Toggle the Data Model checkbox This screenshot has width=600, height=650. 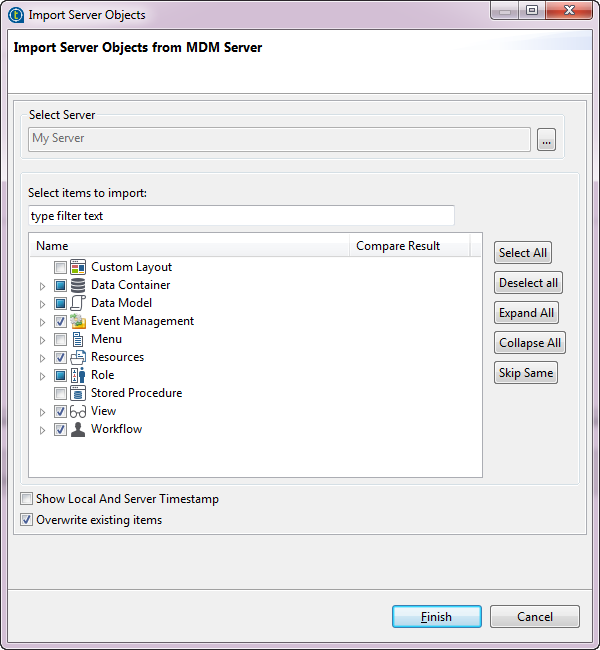click(60, 303)
